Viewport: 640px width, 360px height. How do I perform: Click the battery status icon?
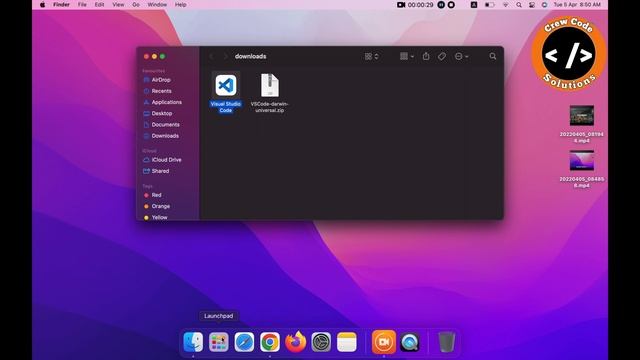[x=489, y=4]
